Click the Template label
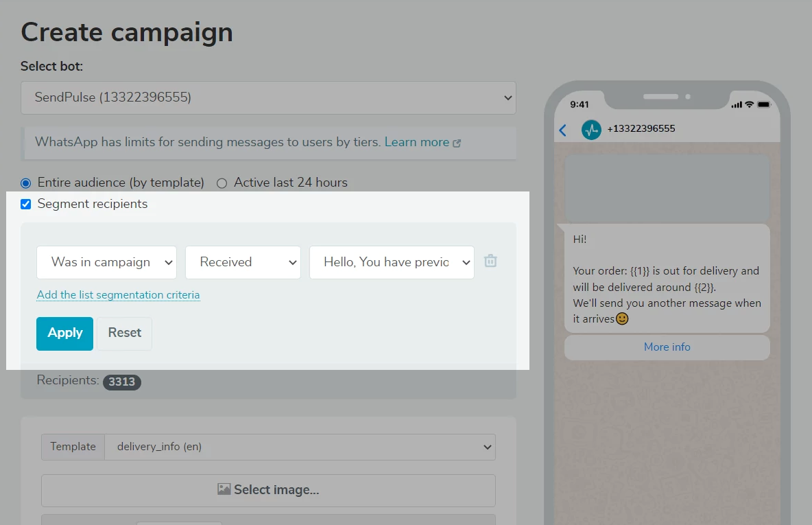 coord(73,447)
